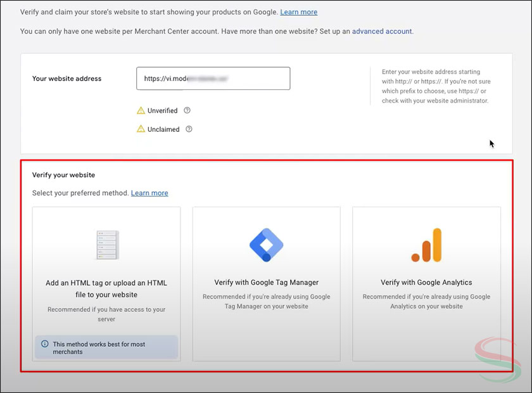
Task: Click the Google Analytics bar chart icon
Action: [x=426, y=245]
